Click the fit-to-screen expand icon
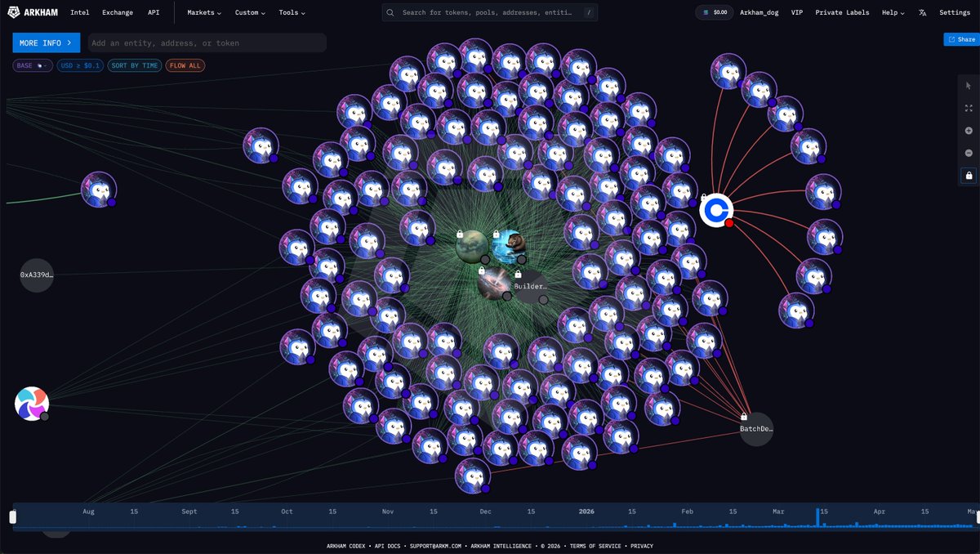Image resolution: width=980 pixels, height=554 pixels. pos(969,108)
